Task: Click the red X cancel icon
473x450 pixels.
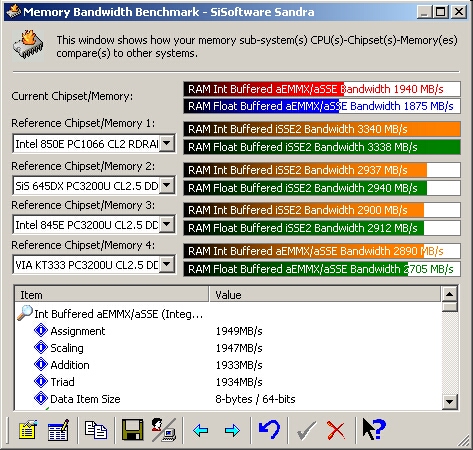Action: (336, 430)
